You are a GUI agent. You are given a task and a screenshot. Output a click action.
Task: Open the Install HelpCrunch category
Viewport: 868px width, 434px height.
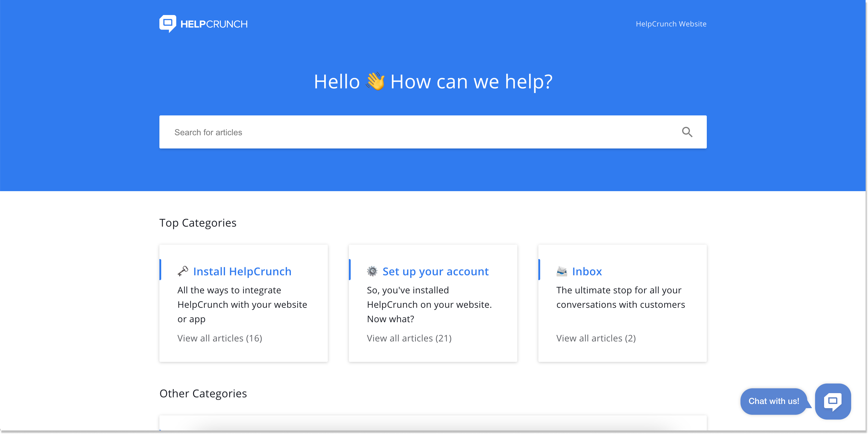point(242,271)
